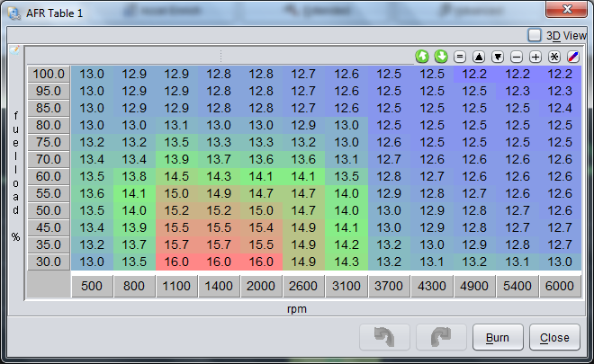Select the 5400 rpm bin header
594x364 pixels.
[x=517, y=286]
